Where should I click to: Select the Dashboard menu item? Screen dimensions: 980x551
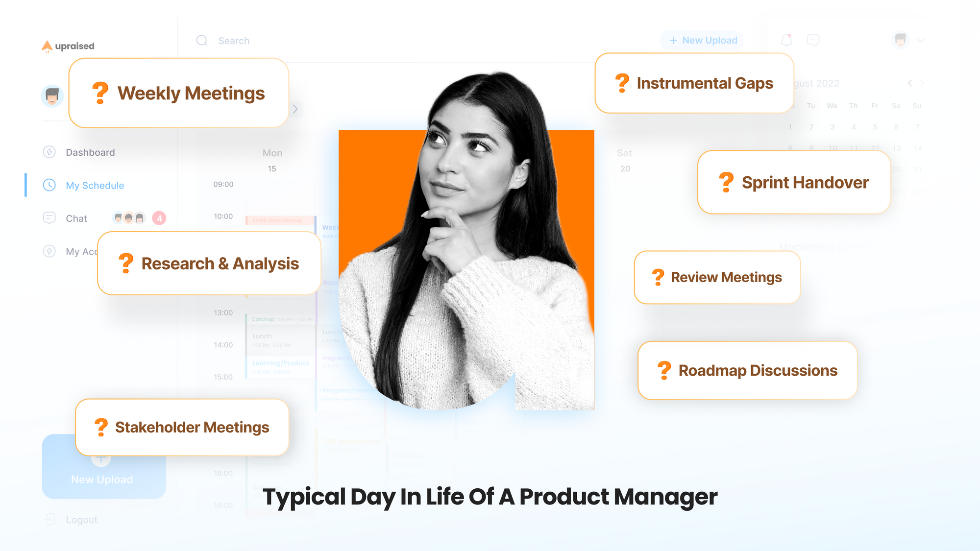click(x=90, y=151)
